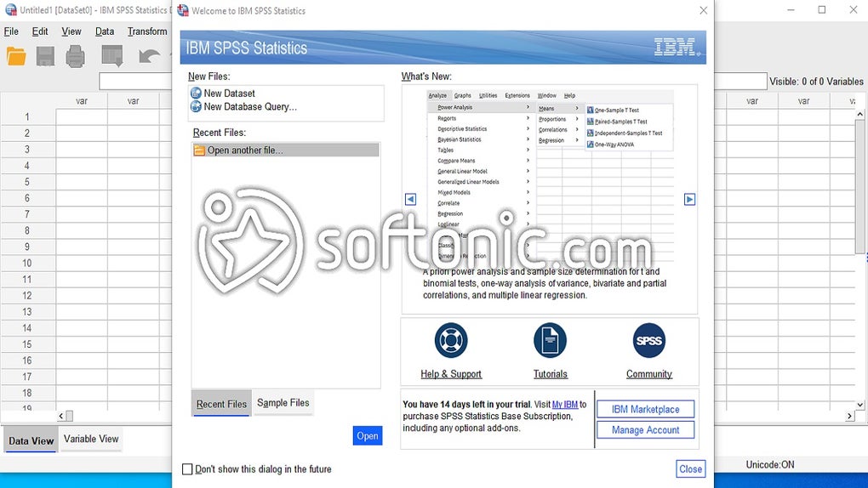Screen dimensions: 868x488
Task: Switch to the Recent Files tab
Action: click(x=221, y=404)
